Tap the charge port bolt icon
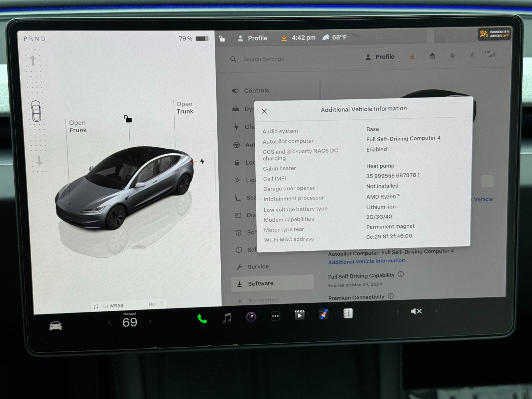 point(202,161)
